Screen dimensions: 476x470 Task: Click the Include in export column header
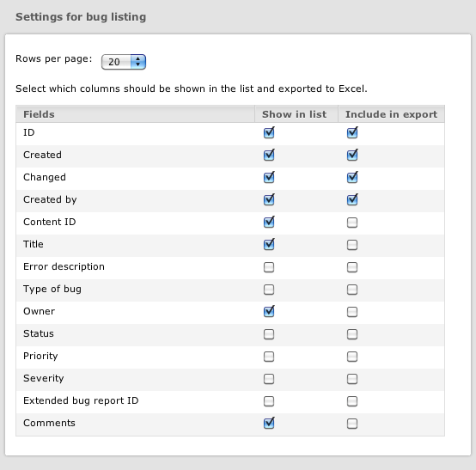click(x=391, y=114)
